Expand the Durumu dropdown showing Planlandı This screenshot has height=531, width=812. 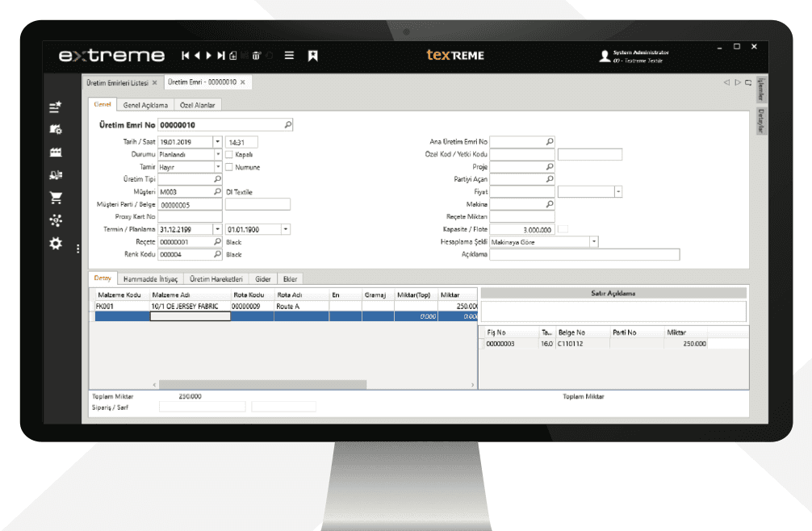coord(218,154)
